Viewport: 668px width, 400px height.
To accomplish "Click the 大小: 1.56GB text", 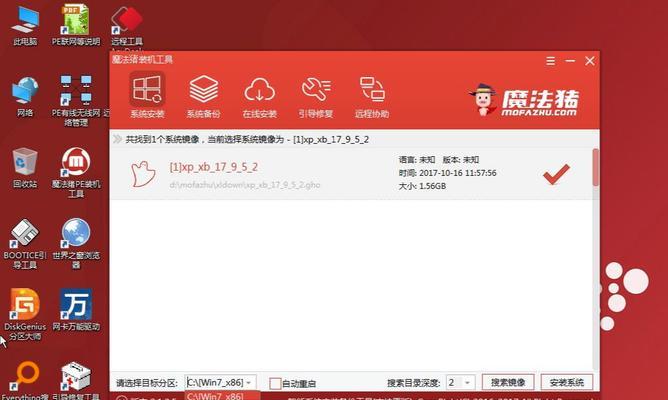I will click(x=422, y=186).
